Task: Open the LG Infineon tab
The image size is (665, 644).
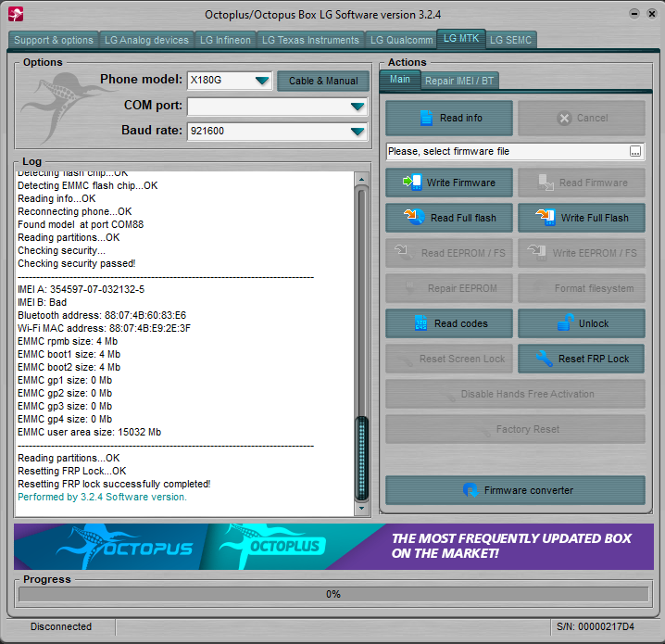Action: (225, 40)
